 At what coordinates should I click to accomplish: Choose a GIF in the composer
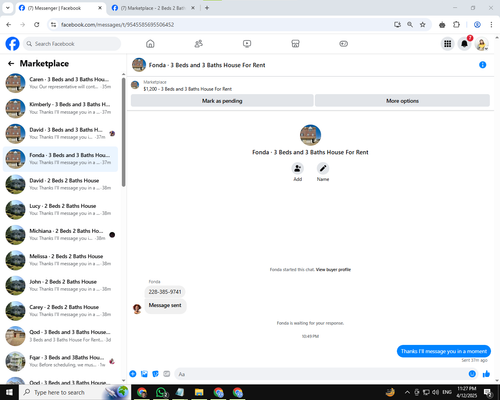pyautogui.click(x=167, y=374)
